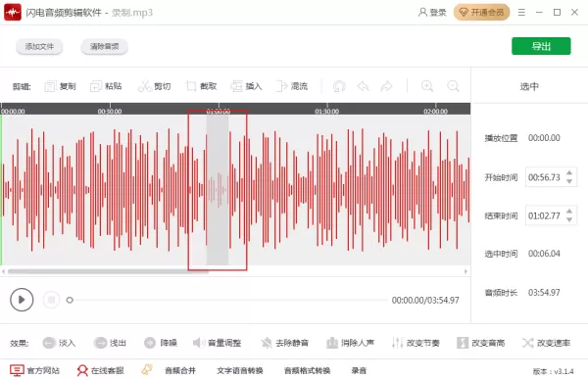Open 在线客服 online customer service
Image resolution: width=588 pixels, height=380 pixels.
coord(100,370)
